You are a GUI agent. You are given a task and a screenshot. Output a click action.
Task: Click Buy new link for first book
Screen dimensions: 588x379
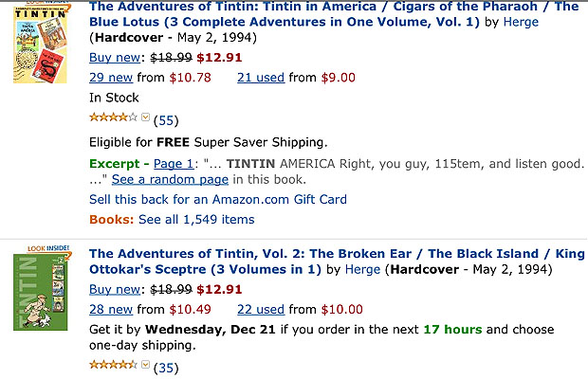[114, 56]
